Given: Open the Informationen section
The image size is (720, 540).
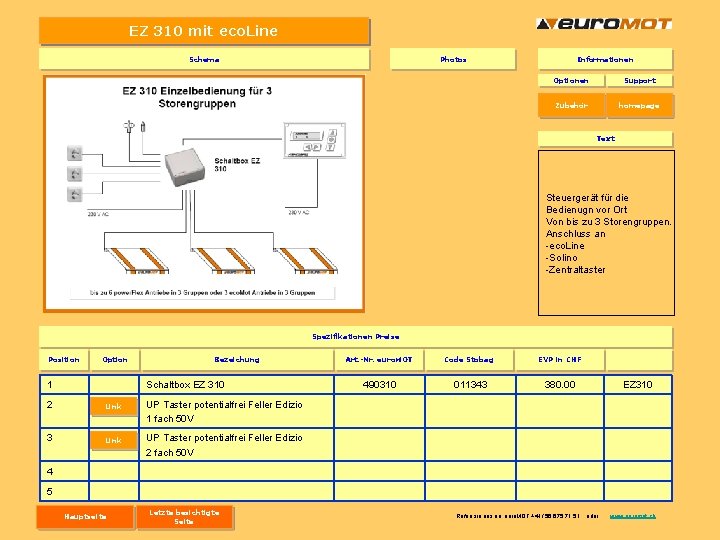Looking at the screenshot, I should [605, 59].
